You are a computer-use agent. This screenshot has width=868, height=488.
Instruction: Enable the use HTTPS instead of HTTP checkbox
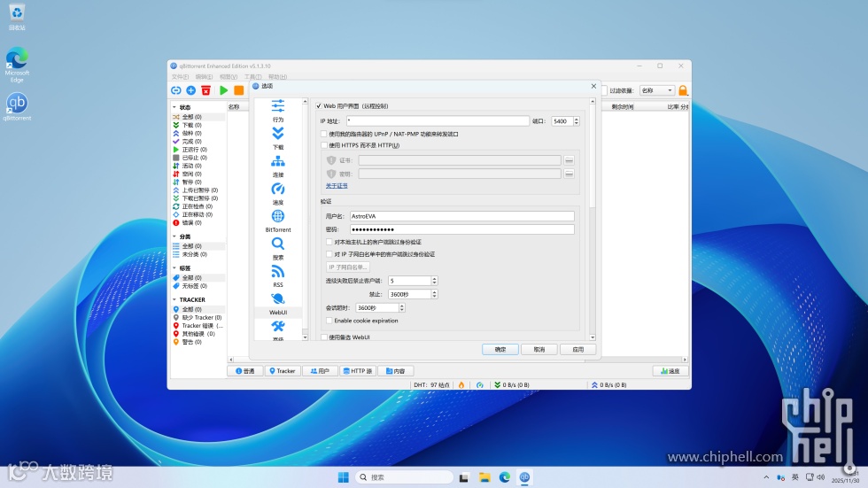[324, 145]
